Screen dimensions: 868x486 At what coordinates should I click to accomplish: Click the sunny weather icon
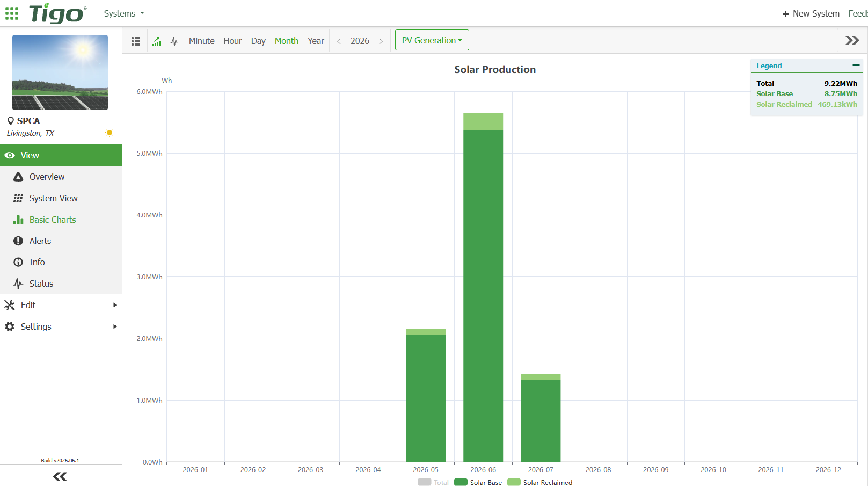[x=110, y=133]
